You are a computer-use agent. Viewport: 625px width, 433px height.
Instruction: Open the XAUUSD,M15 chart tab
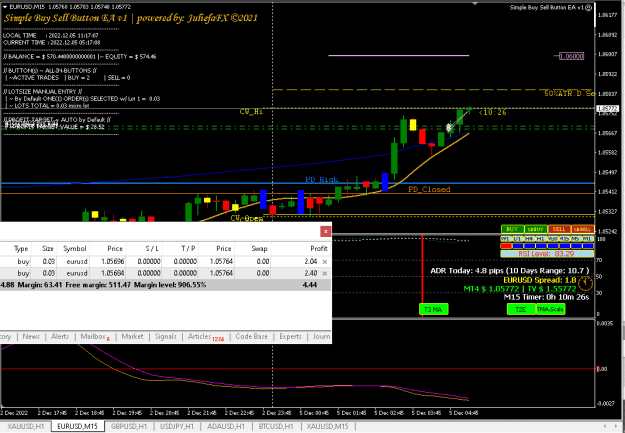click(x=327, y=426)
